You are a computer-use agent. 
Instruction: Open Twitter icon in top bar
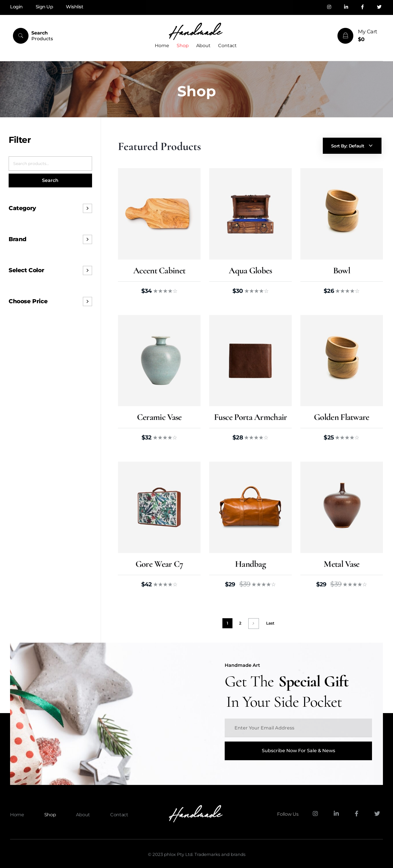click(x=379, y=7)
